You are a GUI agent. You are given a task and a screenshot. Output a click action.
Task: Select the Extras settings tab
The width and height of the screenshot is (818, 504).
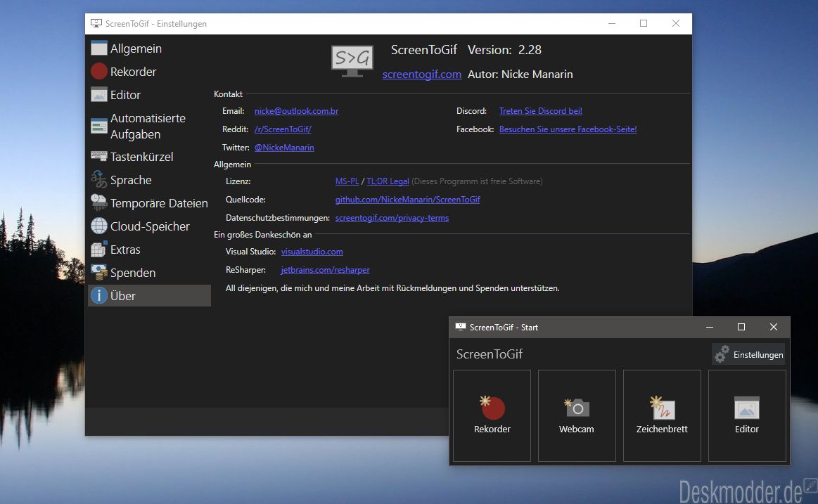[150, 250]
